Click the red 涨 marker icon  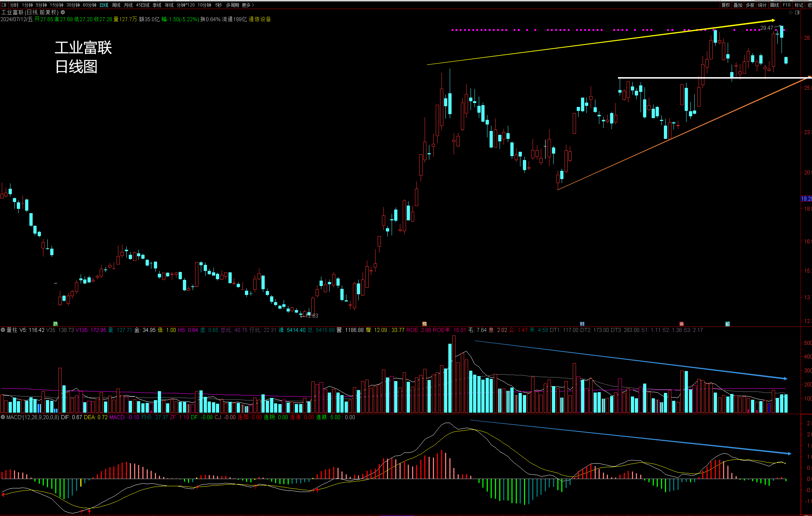(x=681, y=324)
